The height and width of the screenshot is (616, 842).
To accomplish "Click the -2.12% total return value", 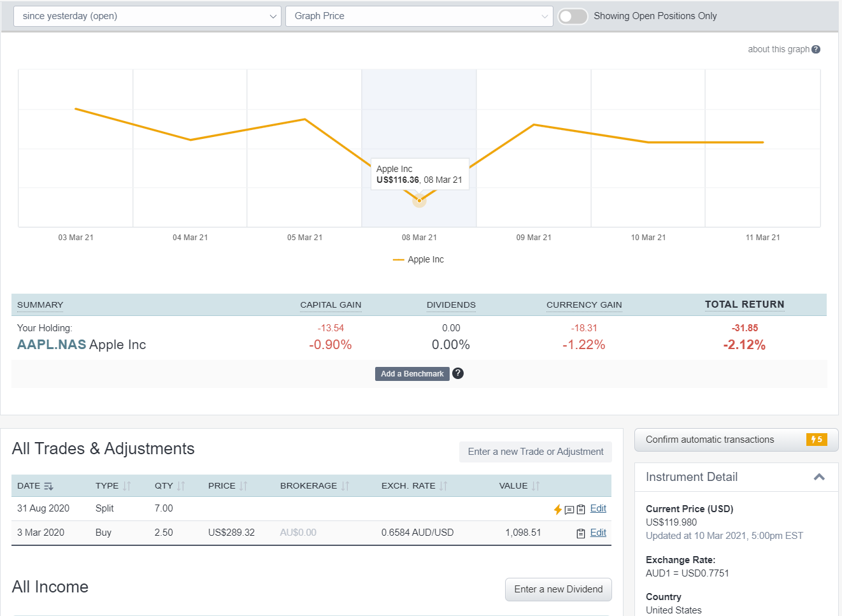I will coord(745,345).
